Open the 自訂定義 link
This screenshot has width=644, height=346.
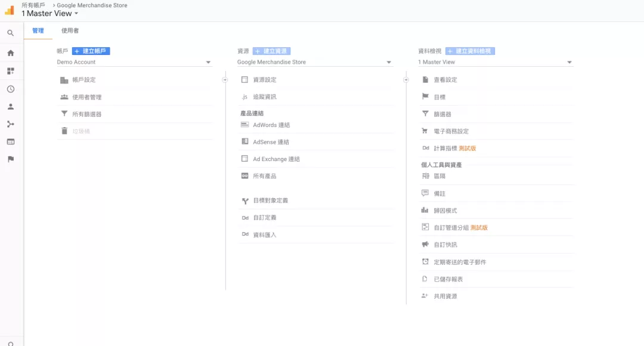coord(265,217)
